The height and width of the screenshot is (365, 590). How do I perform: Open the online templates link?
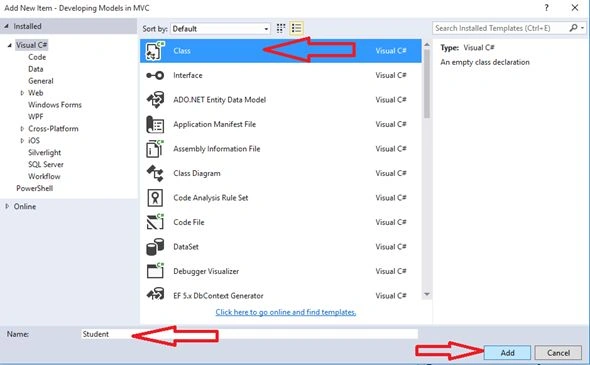coord(286,312)
